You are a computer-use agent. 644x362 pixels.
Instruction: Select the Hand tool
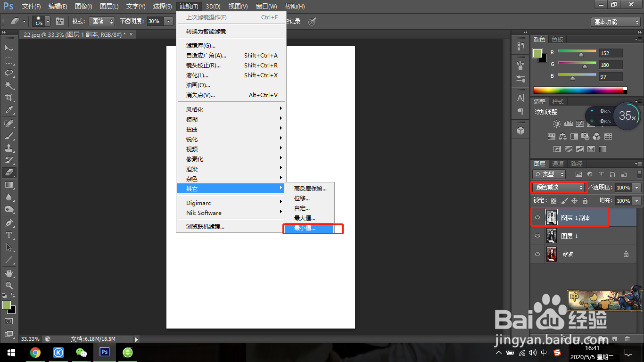(9, 273)
